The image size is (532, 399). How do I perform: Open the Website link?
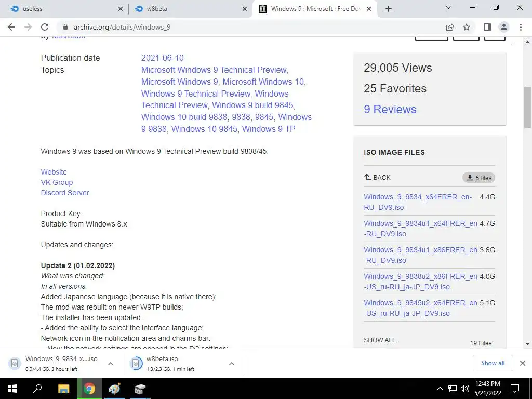[54, 172]
